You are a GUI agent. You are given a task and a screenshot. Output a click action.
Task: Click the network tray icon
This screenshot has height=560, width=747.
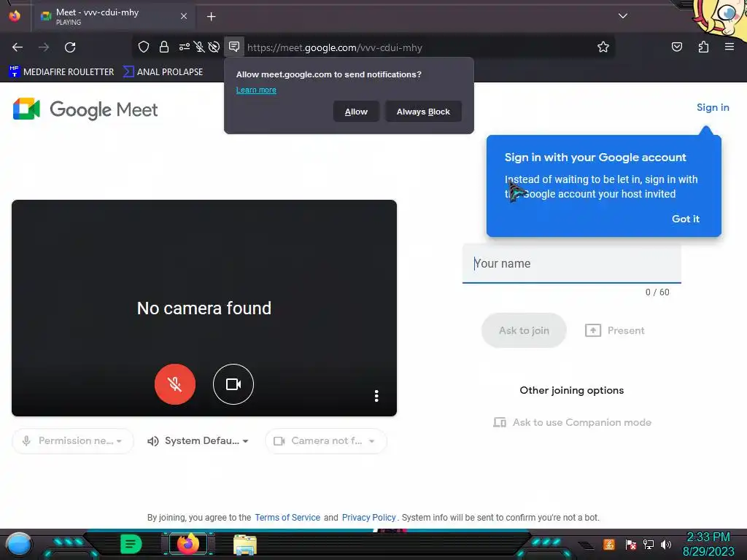(x=649, y=545)
